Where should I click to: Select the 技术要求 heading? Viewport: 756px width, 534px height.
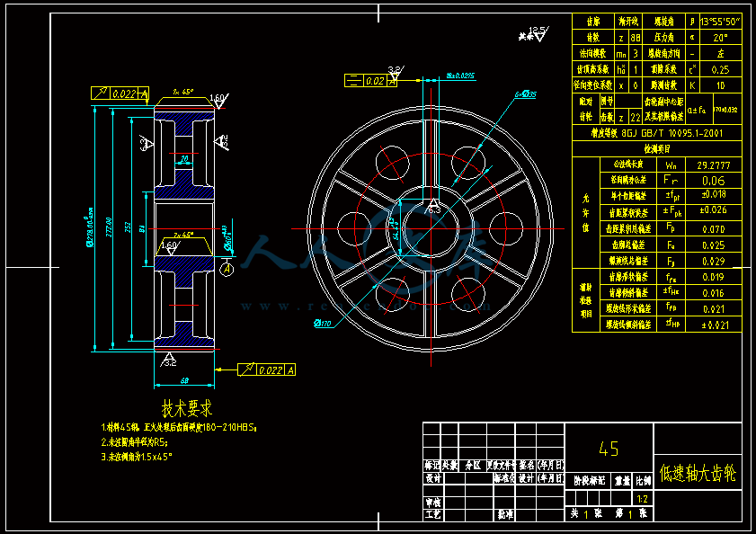click(x=187, y=408)
